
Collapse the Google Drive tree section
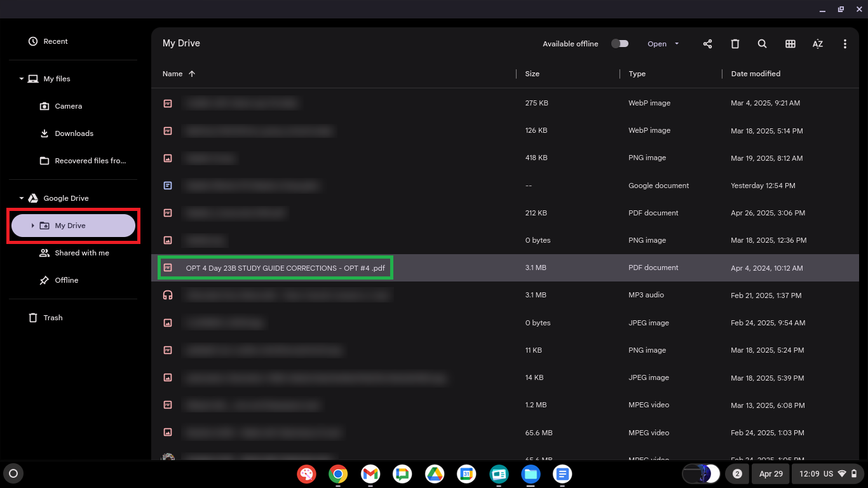[22, 198]
